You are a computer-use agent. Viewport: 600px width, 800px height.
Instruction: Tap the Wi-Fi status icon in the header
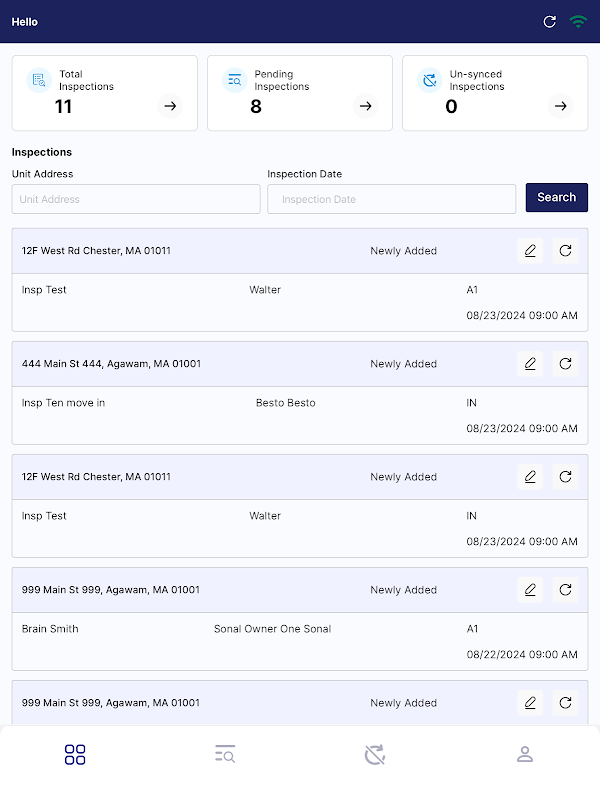click(x=578, y=21)
